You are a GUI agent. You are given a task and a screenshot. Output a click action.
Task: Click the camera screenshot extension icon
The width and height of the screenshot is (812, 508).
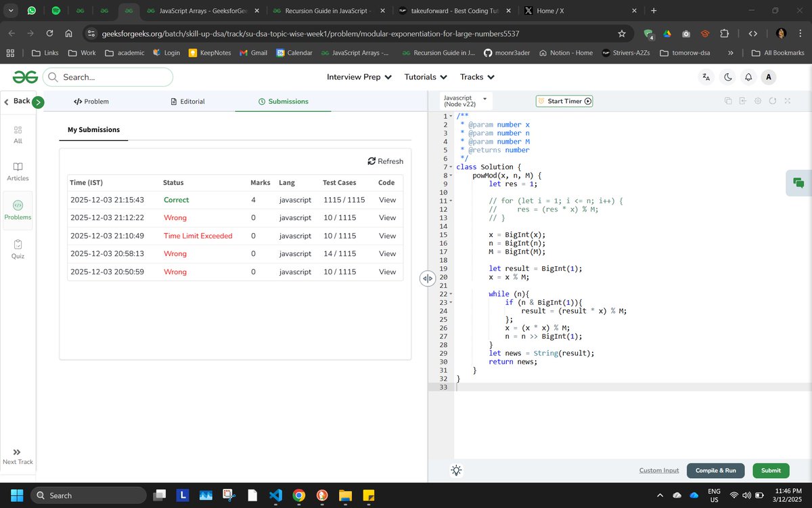[x=686, y=33]
